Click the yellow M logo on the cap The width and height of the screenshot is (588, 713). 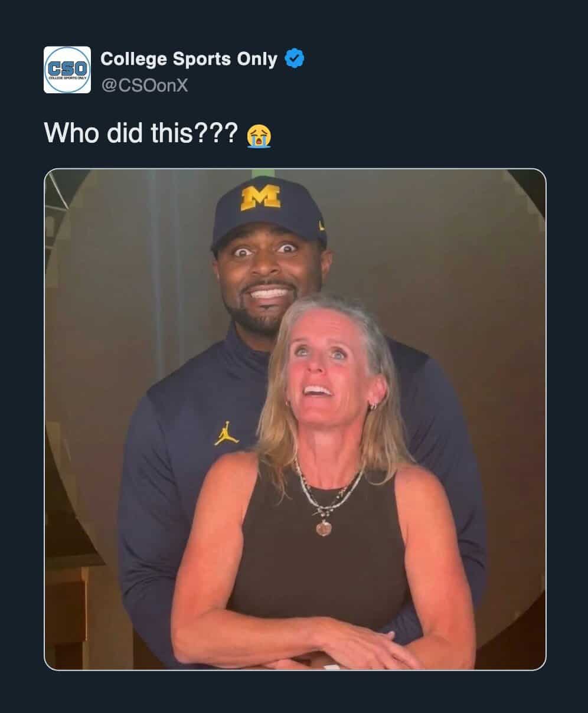tap(260, 198)
